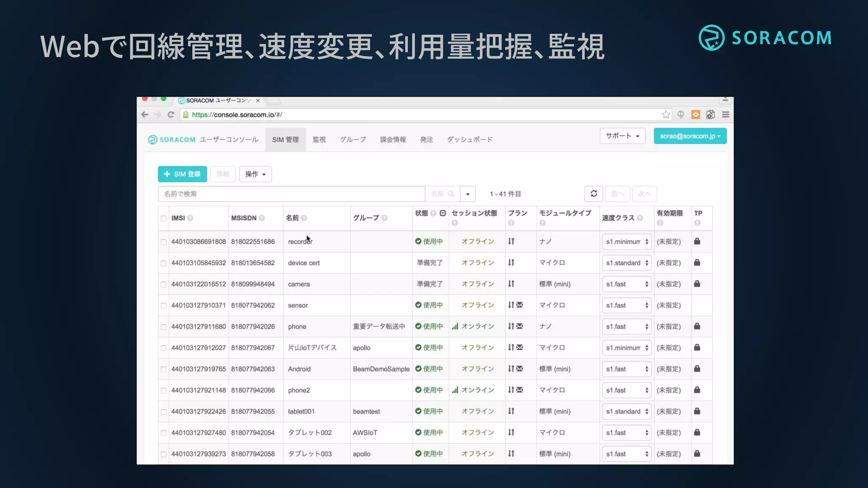Open the sorao@soracom.jp account dropdown
The image size is (868, 488).
click(690, 136)
